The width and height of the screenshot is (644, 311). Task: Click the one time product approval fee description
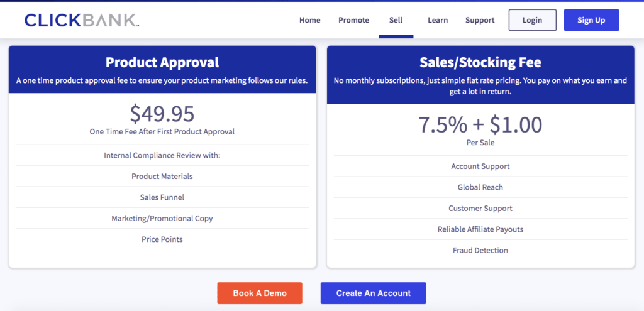pyautogui.click(x=162, y=81)
